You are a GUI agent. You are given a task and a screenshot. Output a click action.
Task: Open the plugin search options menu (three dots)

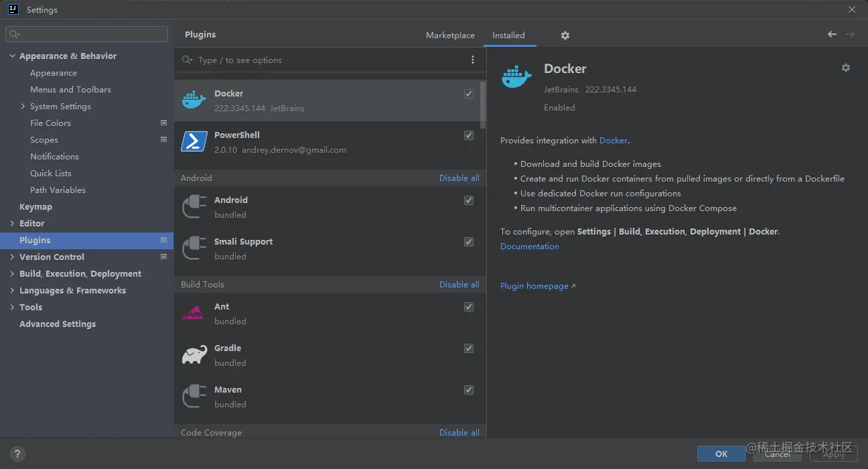coord(473,60)
